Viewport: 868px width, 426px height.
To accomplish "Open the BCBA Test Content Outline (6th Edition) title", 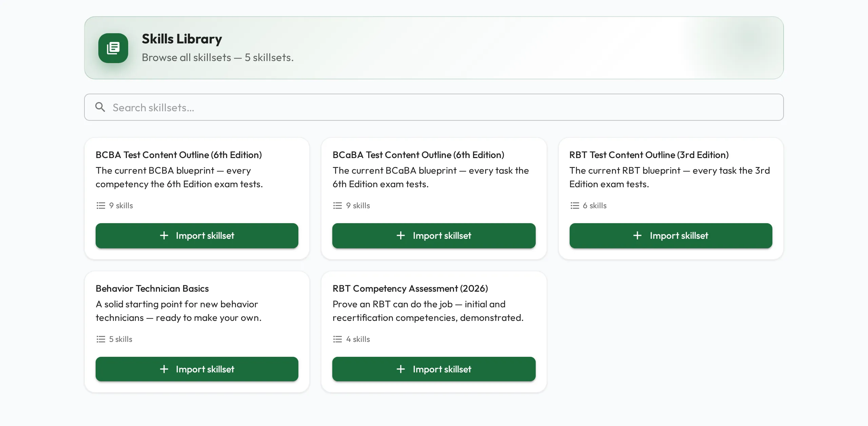I will 179,155.
